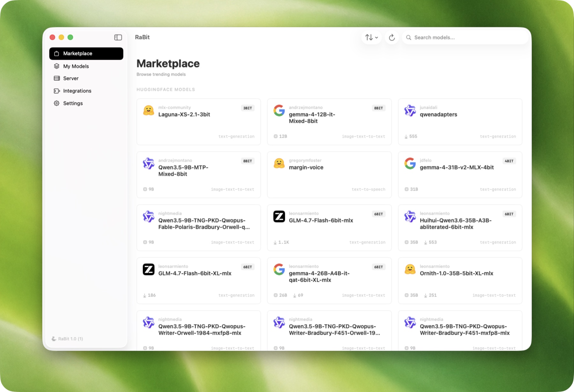Click the Settings gear icon
This screenshot has width=574, height=392.
click(x=57, y=103)
